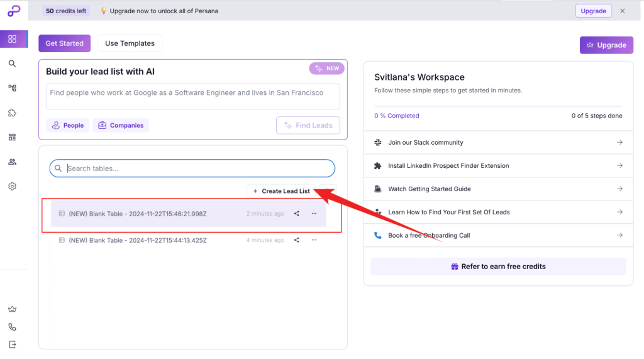Select the People filter chip
644x359 pixels.
click(x=68, y=125)
